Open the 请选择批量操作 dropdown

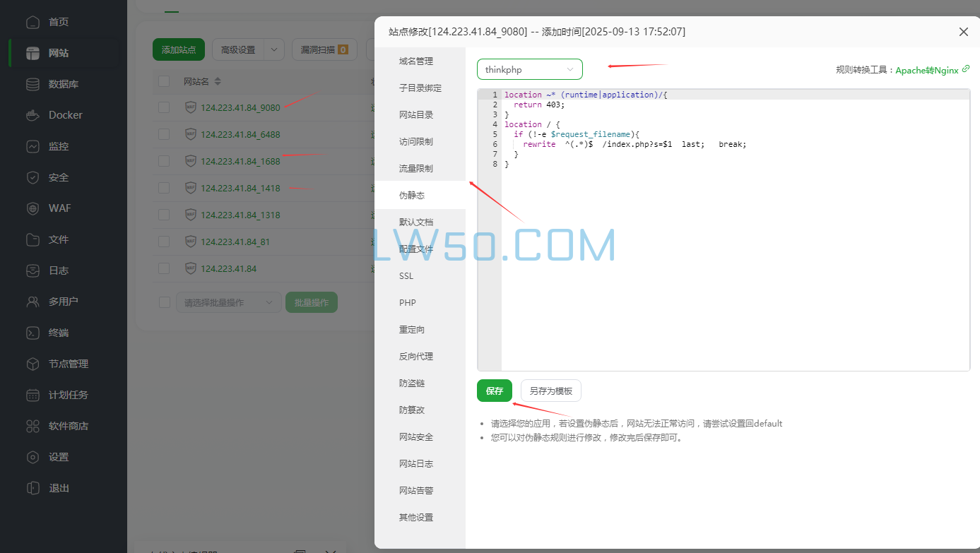coord(228,302)
